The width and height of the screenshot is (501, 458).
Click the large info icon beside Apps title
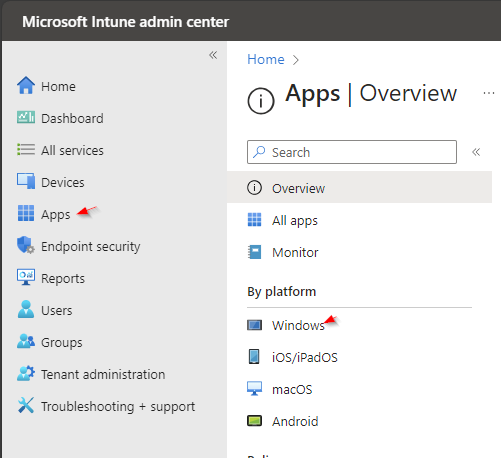tap(261, 101)
